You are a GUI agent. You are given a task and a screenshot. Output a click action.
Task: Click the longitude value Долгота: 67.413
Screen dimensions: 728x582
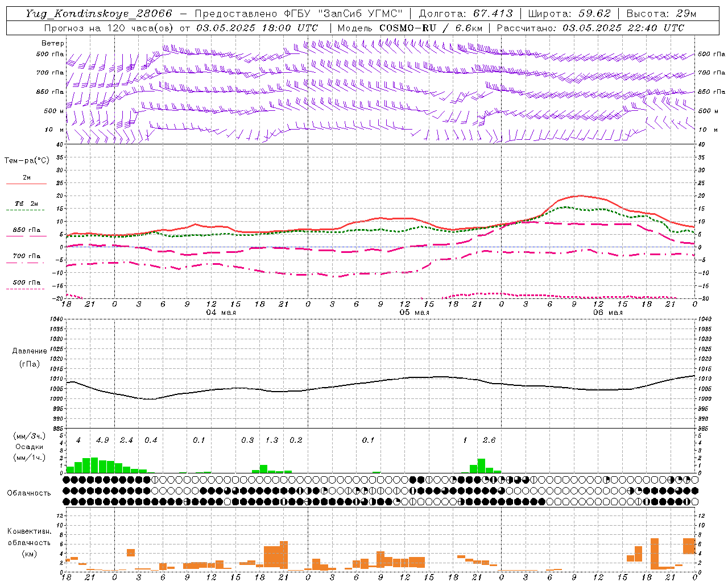tap(465, 14)
